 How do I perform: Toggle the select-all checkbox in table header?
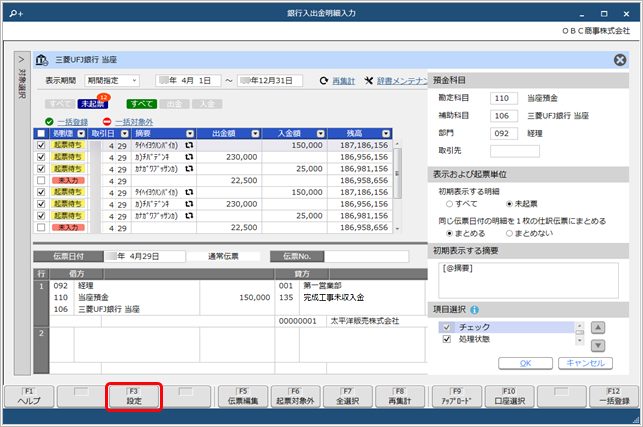(x=41, y=133)
